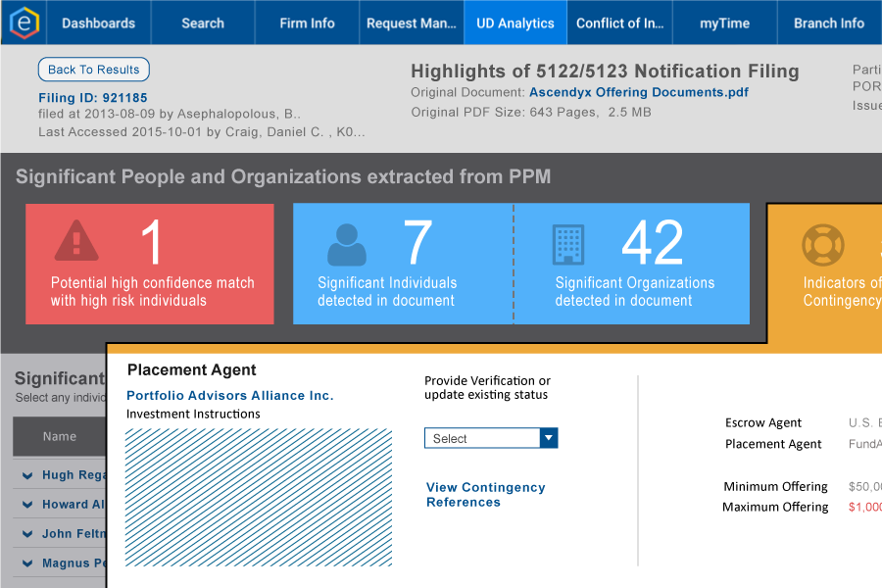Click the lifebuoy Contingency indicators icon

click(x=821, y=246)
